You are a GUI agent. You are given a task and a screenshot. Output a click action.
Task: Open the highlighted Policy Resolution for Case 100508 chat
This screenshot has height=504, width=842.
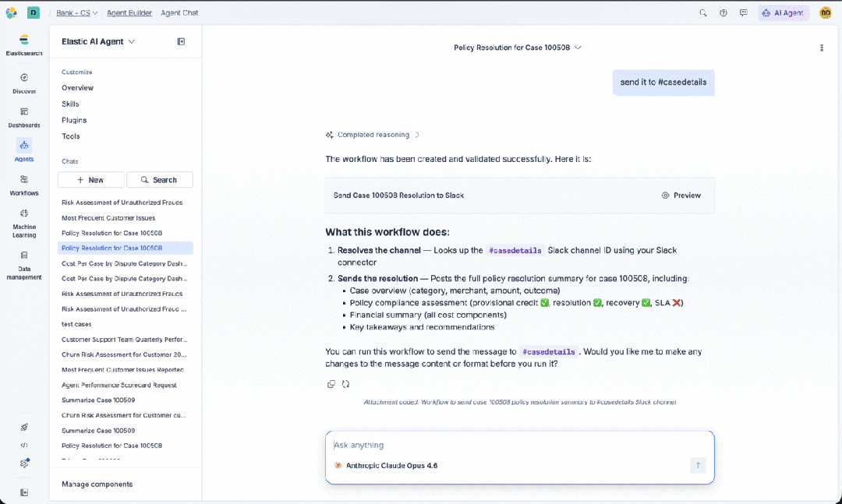click(x=125, y=248)
